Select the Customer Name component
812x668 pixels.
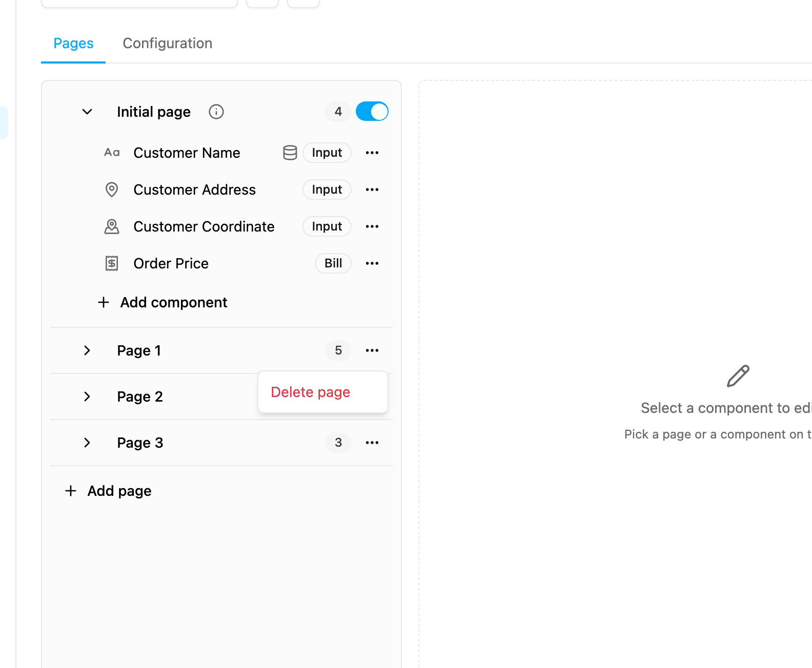coord(187,153)
